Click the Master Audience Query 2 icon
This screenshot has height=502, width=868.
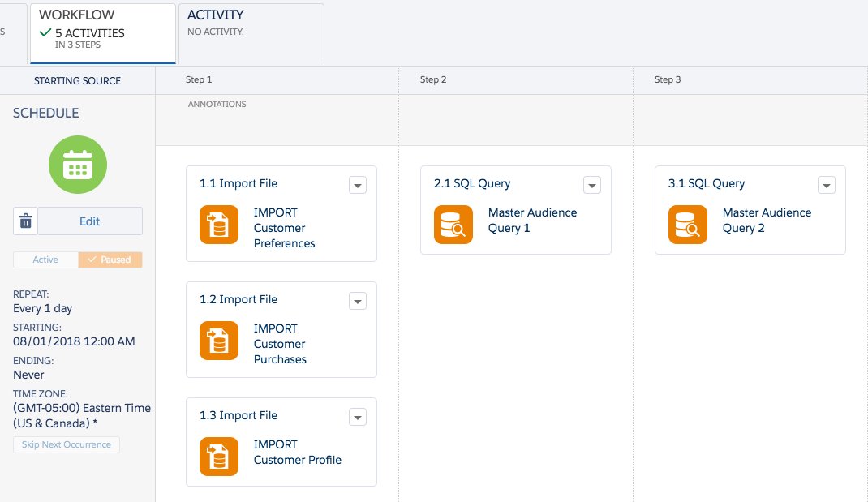point(688,225)
